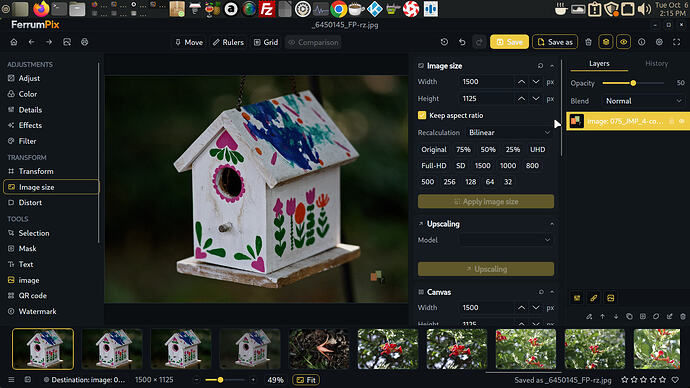Increase image Width with up arrow
This screenshot has width=690, height=388.
pyautogui.click(x=521, y=82)
